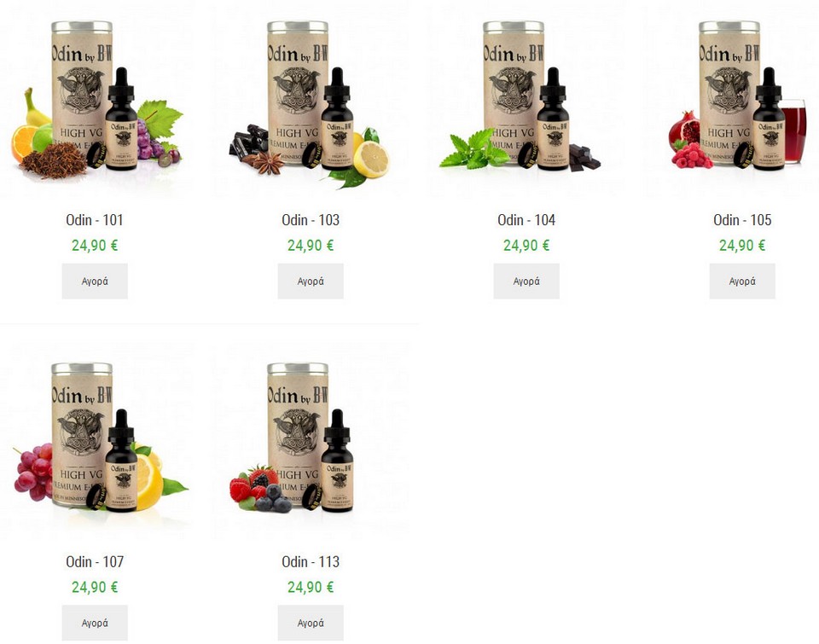Buy Odin - 113 with Αγορά button
The width and height of the screenshot is (819, 644).
(311, 624)
